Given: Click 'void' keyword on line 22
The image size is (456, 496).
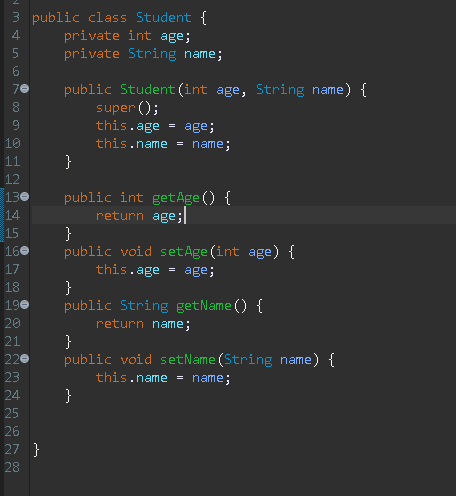Looking at the screenshot, I should 136,360.
